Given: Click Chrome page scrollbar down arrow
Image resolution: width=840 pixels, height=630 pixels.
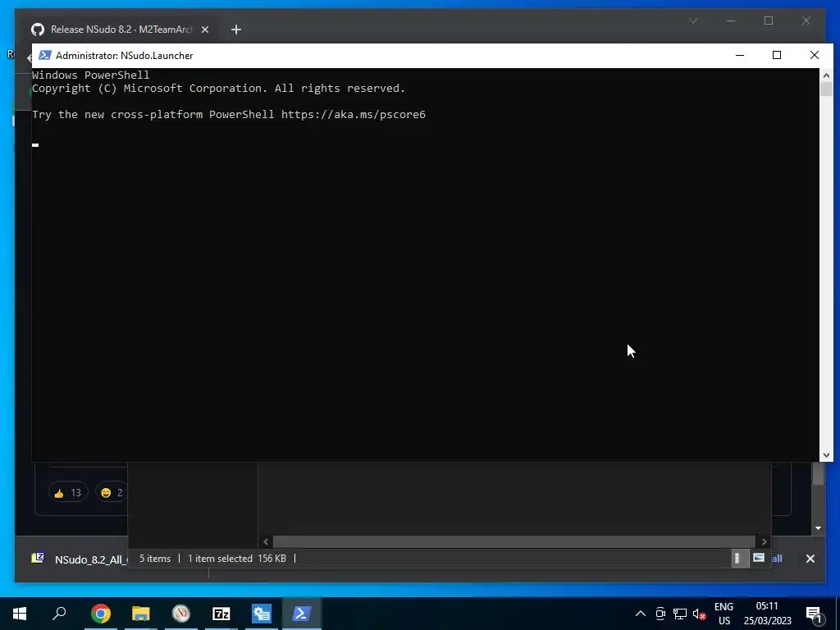Looking at the screenshot, I should coord(818,528).
